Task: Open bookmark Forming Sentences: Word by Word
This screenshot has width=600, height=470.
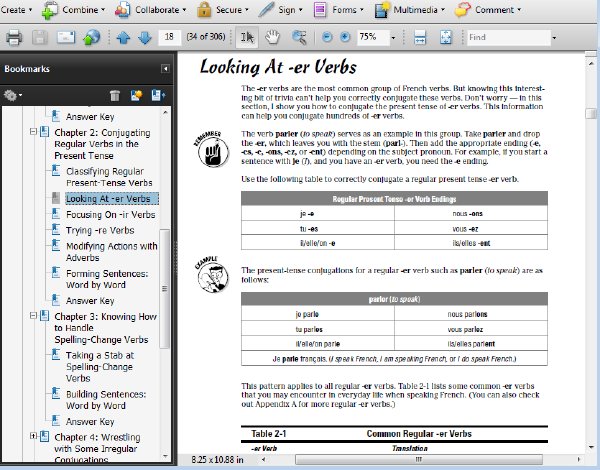Action: (107, 279)
